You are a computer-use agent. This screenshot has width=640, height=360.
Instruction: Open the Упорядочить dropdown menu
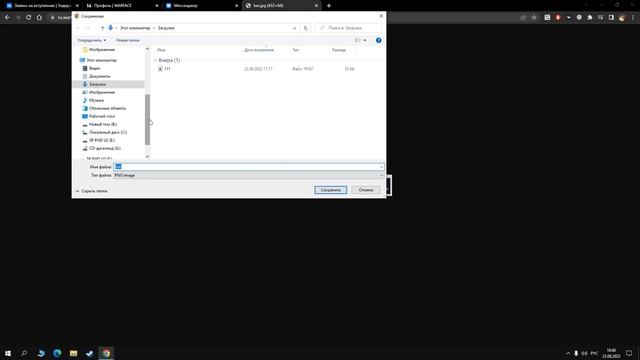point(92,40)
